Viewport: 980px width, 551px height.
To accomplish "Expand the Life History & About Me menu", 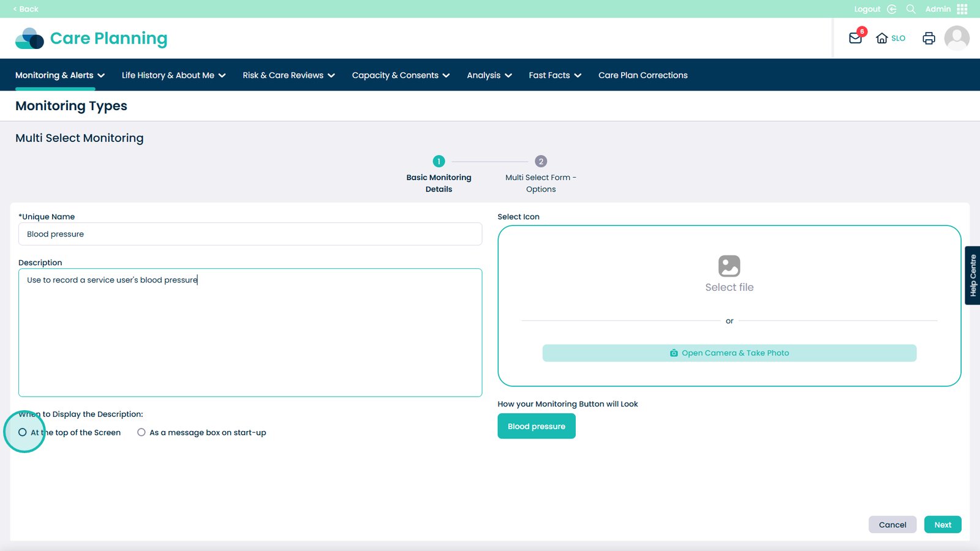I will 173,75.
